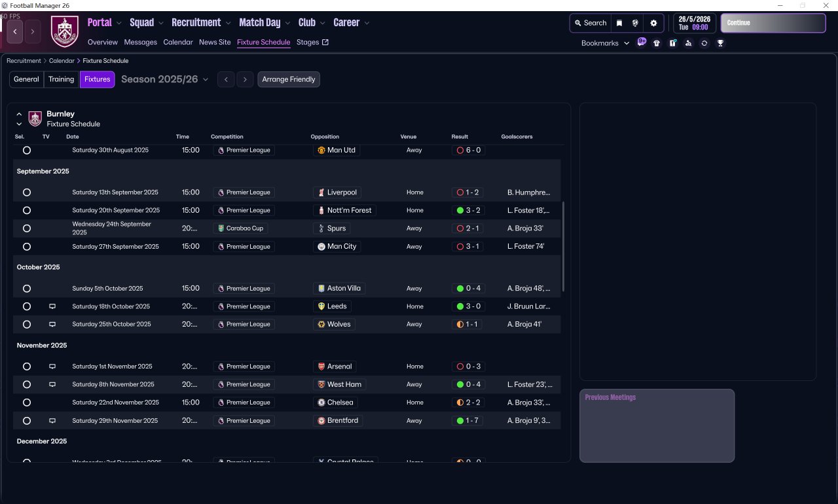Screen dimensions: 838x504
Task: Expand the Squad menu
Action: tap(147, 22)
